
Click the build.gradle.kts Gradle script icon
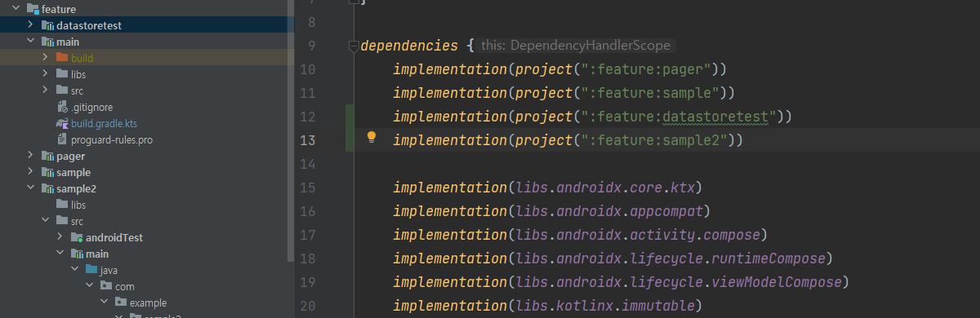coord(62,123)
